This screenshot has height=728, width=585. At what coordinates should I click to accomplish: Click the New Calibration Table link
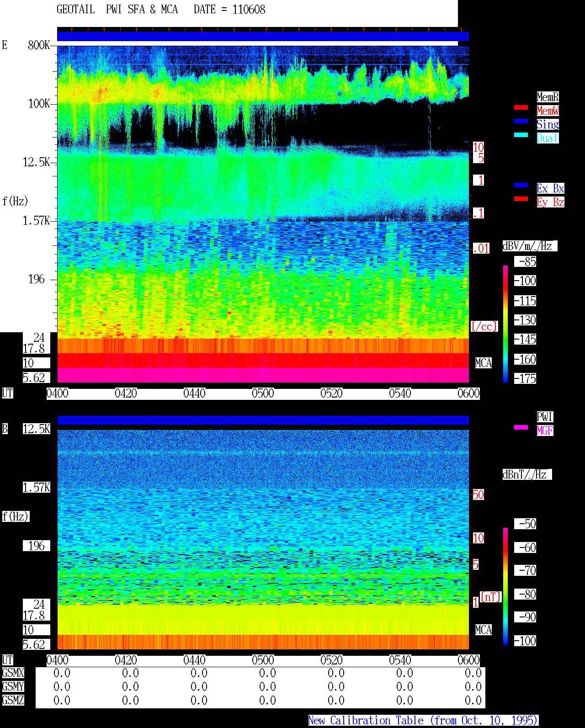[x=423, y=721]
